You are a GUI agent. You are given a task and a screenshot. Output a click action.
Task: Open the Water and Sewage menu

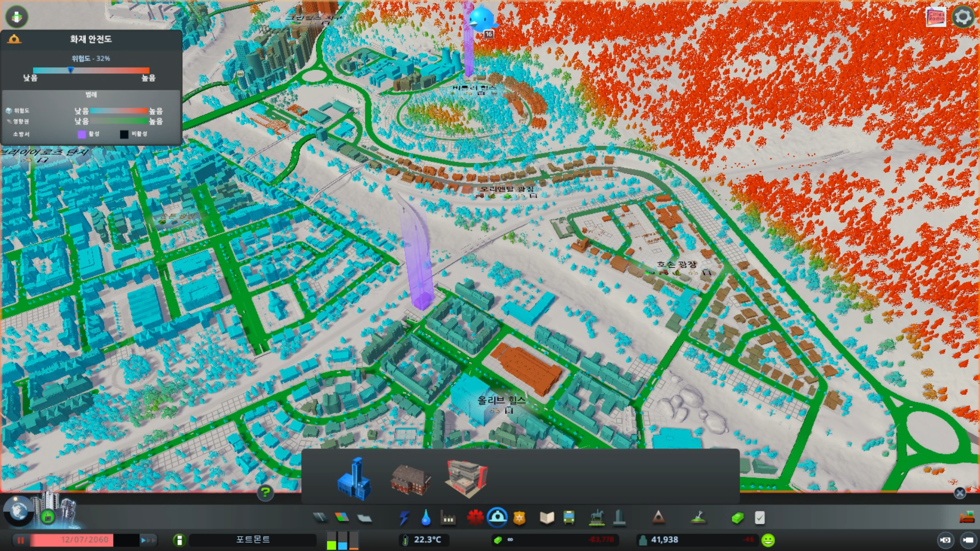coord(426,518)
